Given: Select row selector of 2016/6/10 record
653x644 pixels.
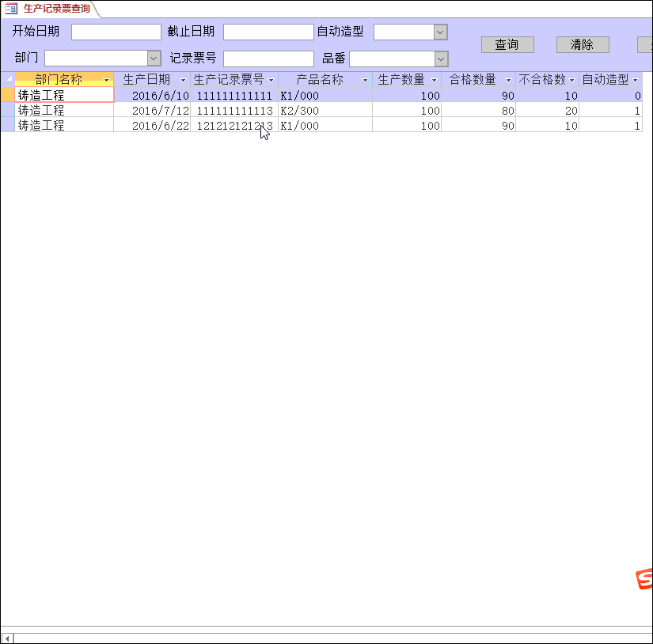Looking at the screenshot, I should (x=8, y=95).
